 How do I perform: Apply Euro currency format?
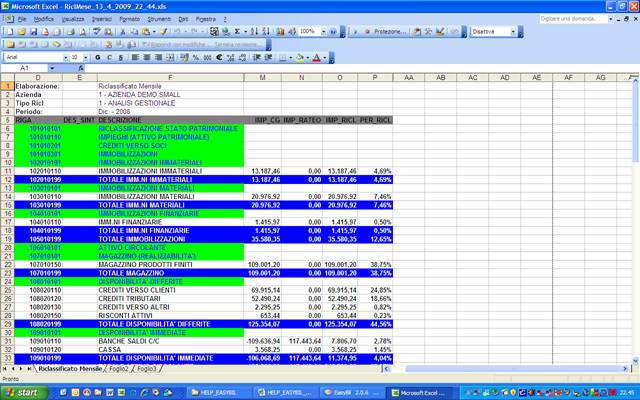pyautogui.click(x=219, y=58)
